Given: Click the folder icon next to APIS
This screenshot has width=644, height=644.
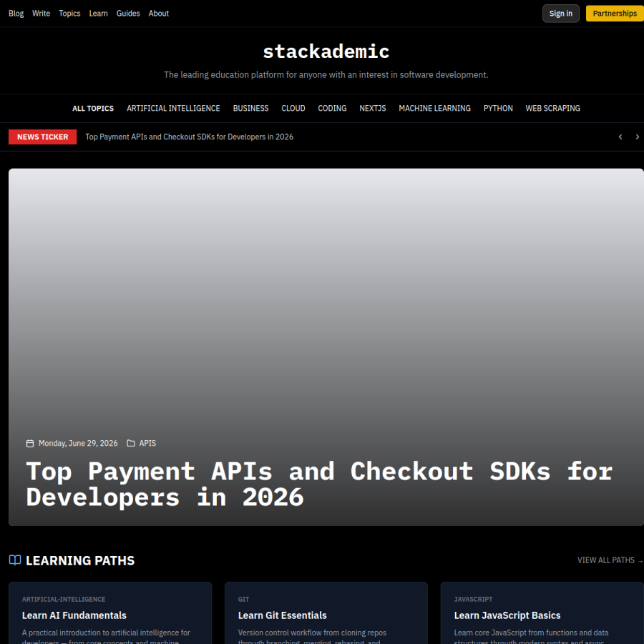Looking at the screenshot, I should click(131, 443).
